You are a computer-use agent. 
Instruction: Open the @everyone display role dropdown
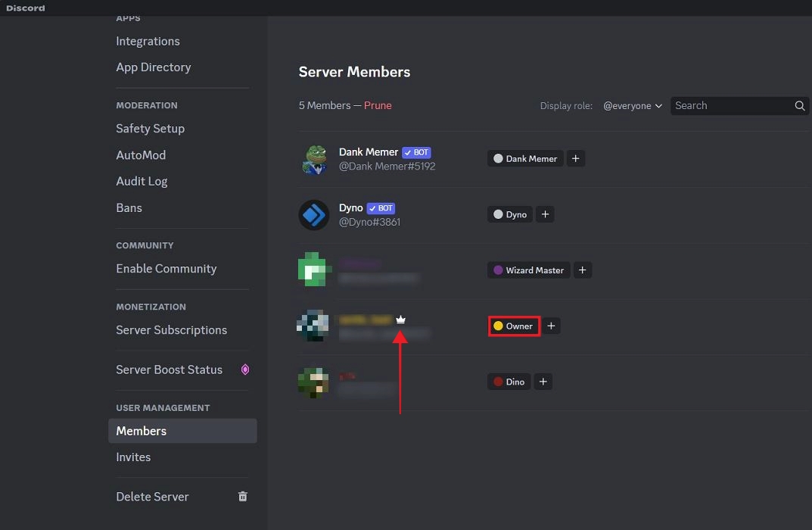click(633, 106)
